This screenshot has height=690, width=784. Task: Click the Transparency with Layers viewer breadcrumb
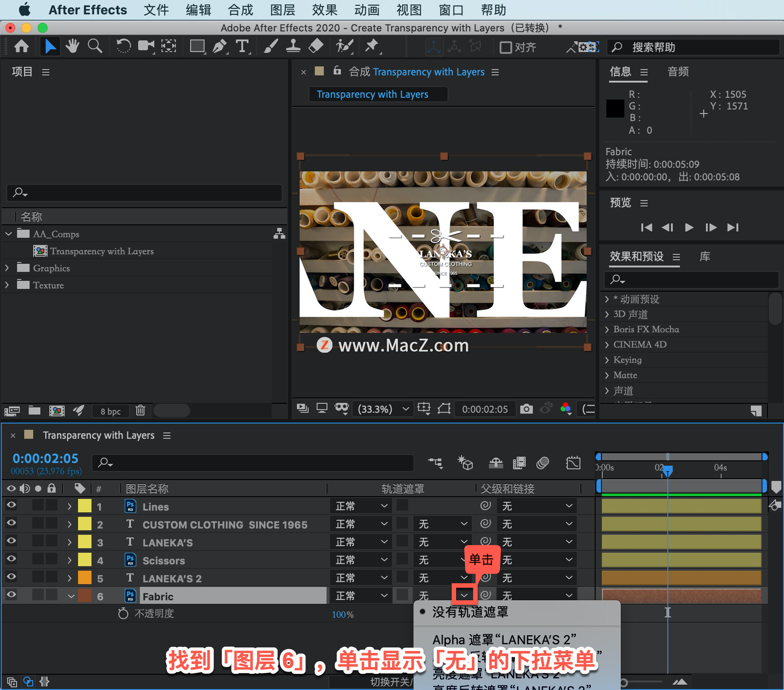point(372,94)
